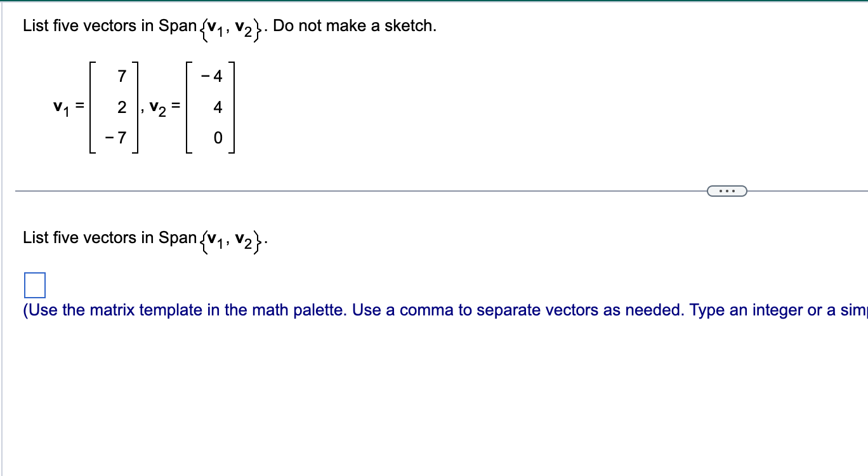Expand the hidden content via the ellipsis button
Image resolution: width=868 pixels, height=476 pixels.
(727, 190)
